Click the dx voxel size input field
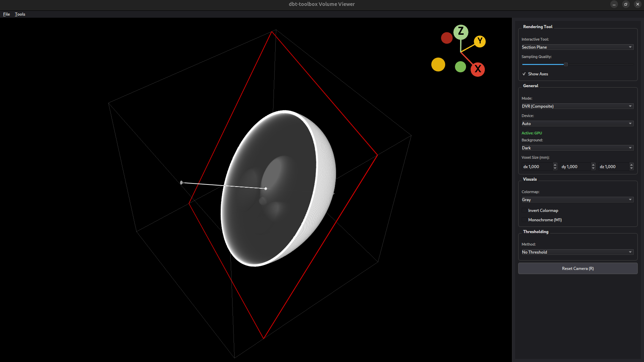 [x=537, y=167]
